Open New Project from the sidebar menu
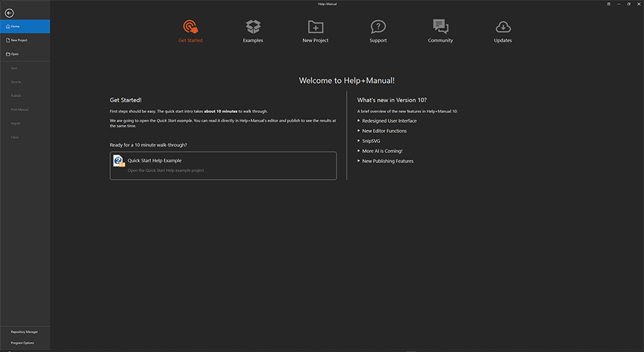The image size is (644, 352). click(x=25, y=40)
